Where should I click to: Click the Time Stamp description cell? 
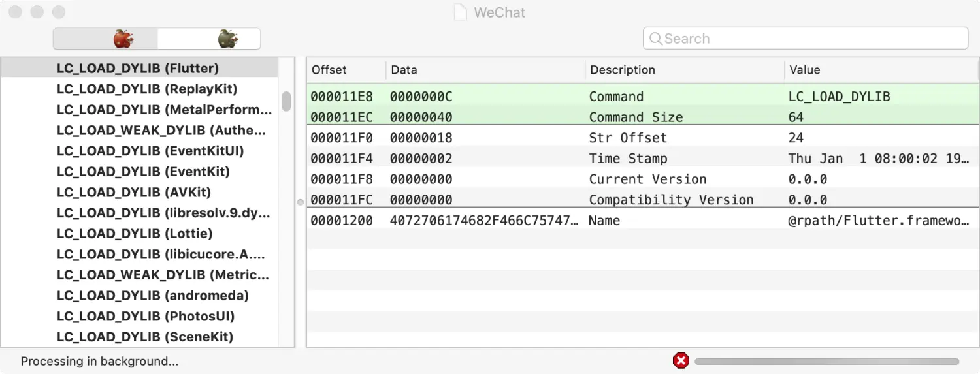click(x=629, y=159)
